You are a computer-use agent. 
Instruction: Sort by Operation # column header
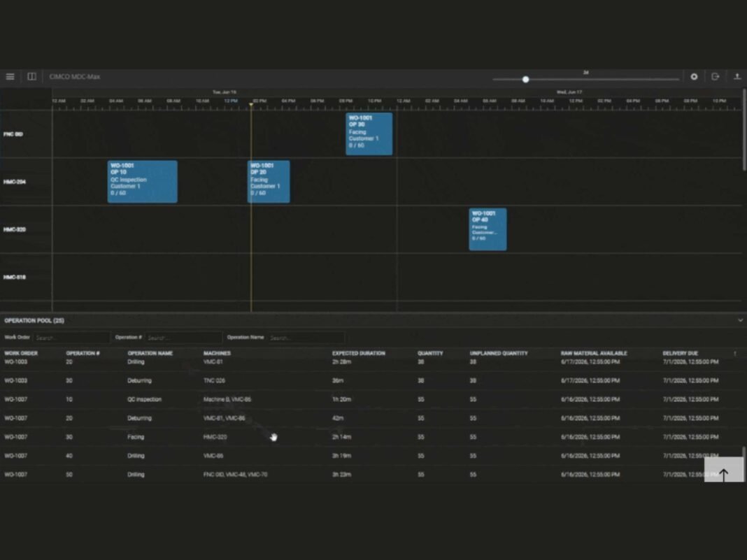(x=83, y=353)
